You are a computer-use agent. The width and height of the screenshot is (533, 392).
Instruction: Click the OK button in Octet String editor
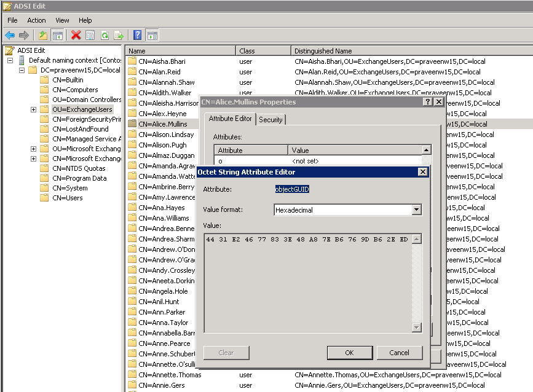pos(349,353)
